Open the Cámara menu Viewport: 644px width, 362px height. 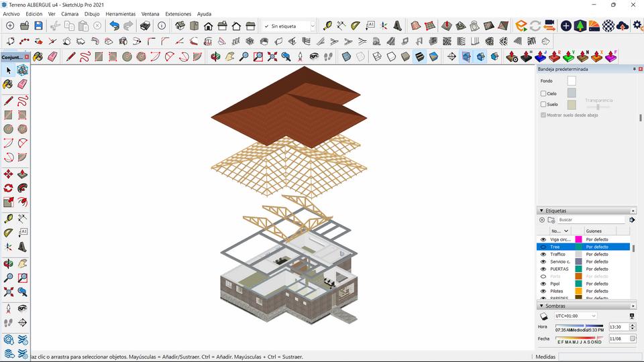(70, 14)
